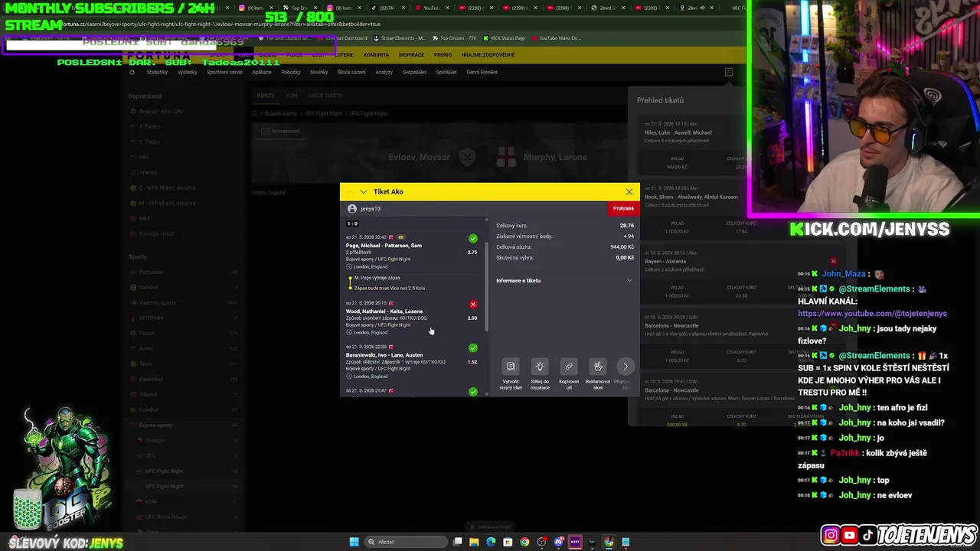Open the 'PROMO' top navigation item
Image resolution: width=980 pixels, height=551 pixels.
coord(443,55)
